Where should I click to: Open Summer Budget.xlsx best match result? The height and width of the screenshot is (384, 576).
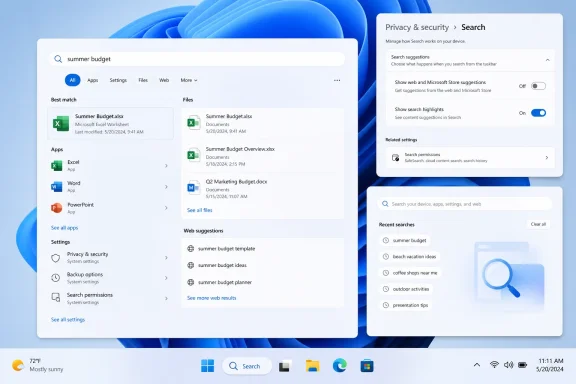(110, 124)
